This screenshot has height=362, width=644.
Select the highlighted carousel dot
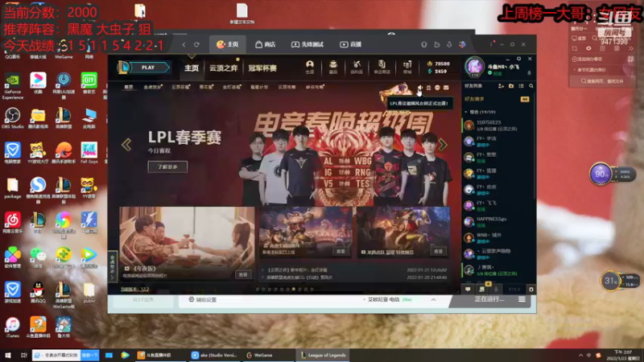click(293, 290)
